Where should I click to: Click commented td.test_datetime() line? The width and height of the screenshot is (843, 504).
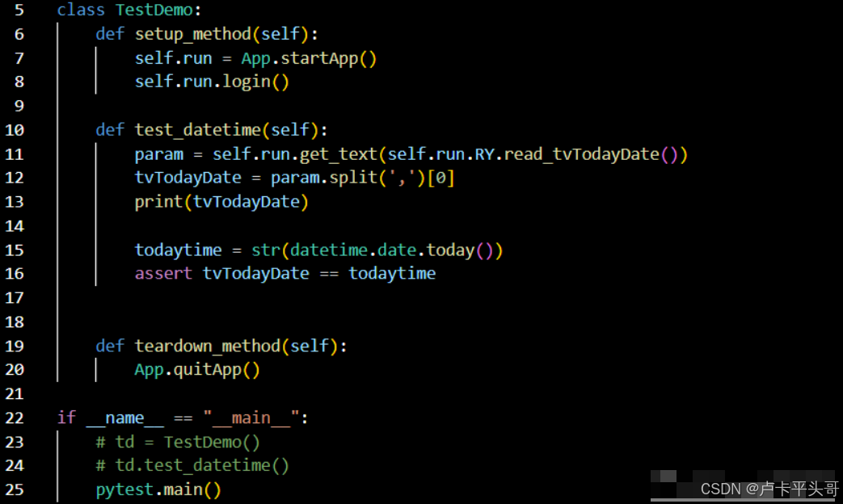pyautogui.click(x=192, y=465)
